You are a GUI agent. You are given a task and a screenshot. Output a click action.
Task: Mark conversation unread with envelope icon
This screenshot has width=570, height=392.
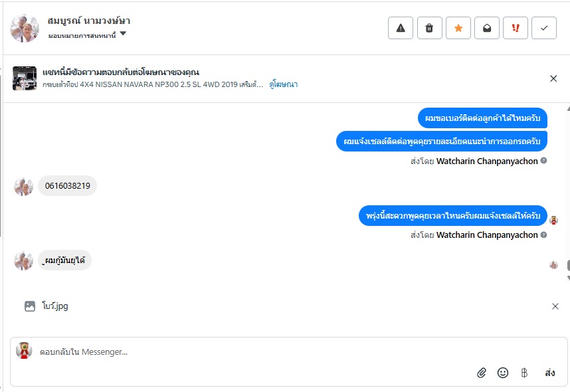[x=487, y=28]
